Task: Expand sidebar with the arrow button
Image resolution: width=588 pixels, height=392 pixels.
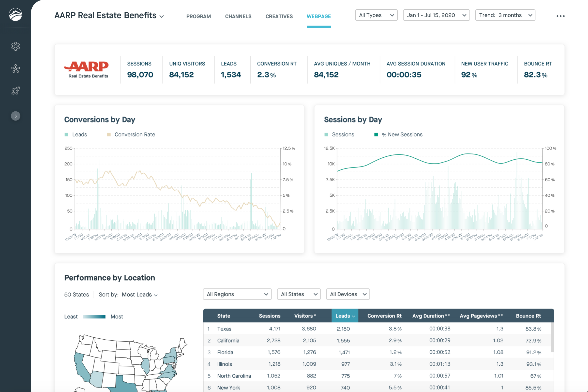Action: 15,116
